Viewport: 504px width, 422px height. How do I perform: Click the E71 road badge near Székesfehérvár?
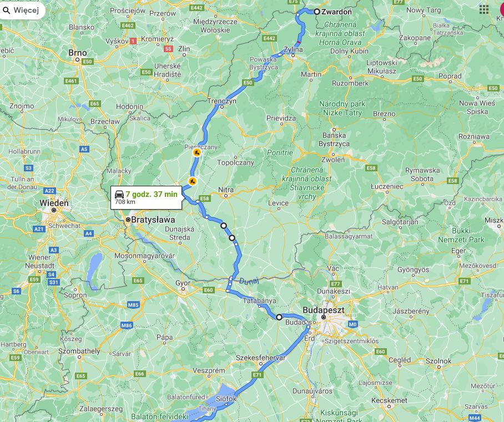pyautogui.click(x=258, y=375)
